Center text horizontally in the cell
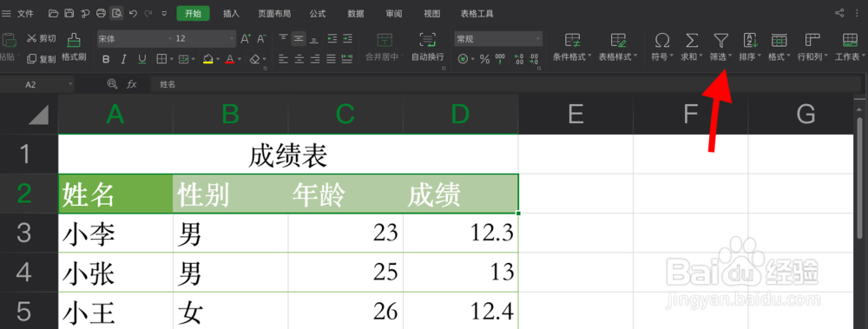This screenshot has width=868, height=329. coord(299,59)
